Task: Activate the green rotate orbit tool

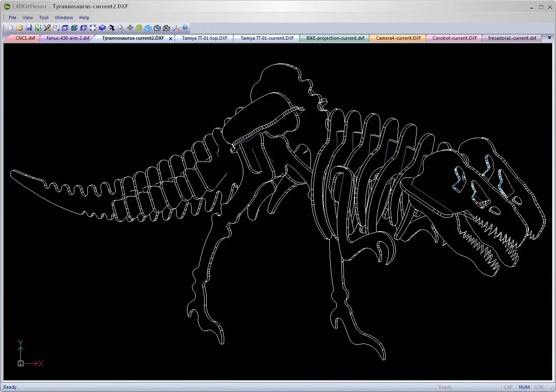Action: click(139, 28)
